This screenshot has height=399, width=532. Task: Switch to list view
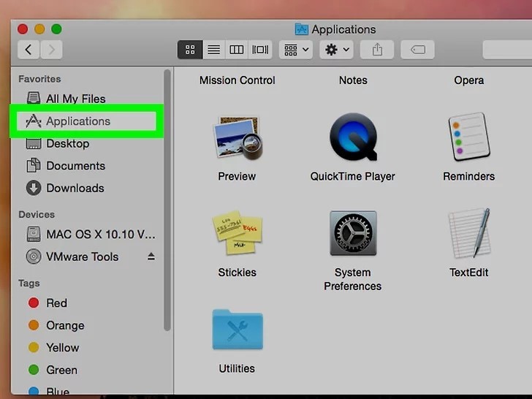pos(213,50)
